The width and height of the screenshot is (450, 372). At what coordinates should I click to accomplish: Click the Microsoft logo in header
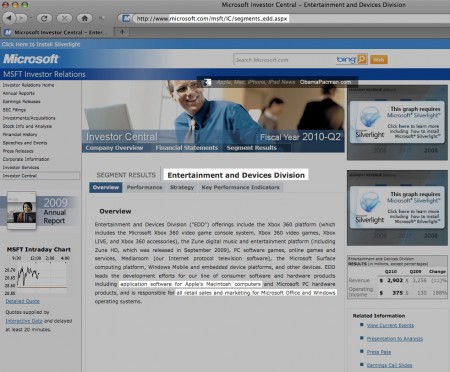point(31,59)
